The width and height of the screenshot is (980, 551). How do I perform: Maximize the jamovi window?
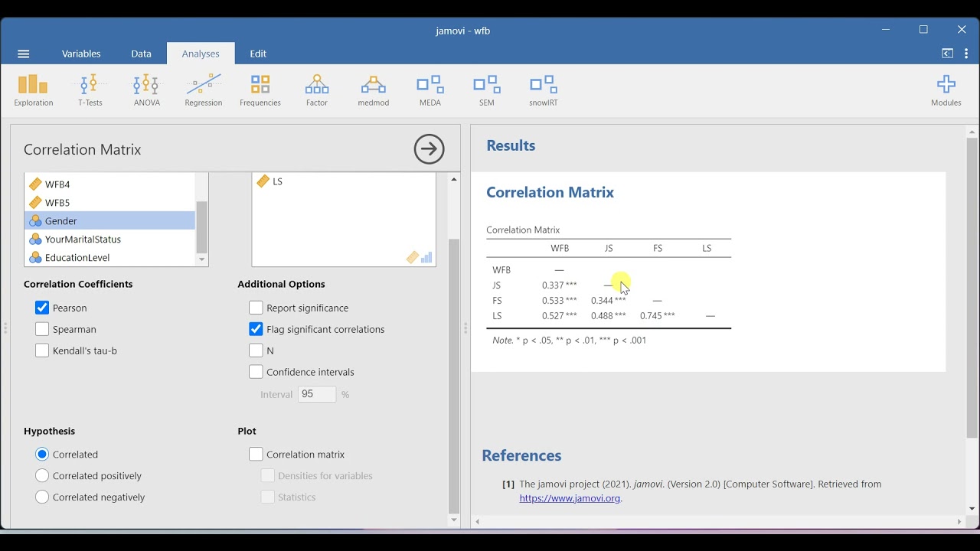[x=924, y=30]
